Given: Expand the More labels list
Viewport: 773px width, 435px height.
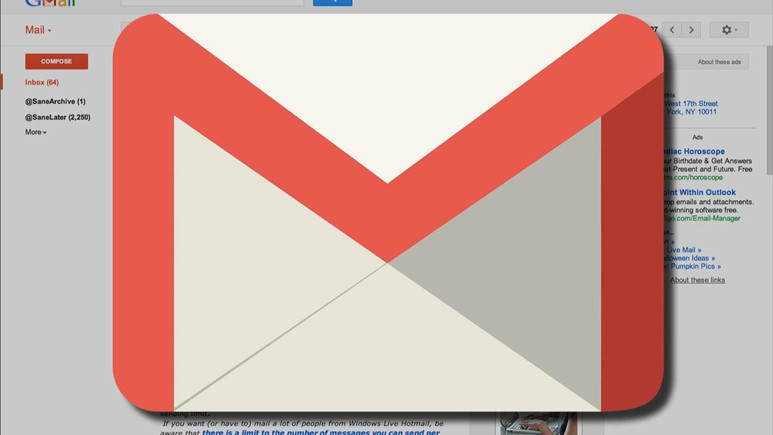Looking at the screenshot, I should coord(35,132).
